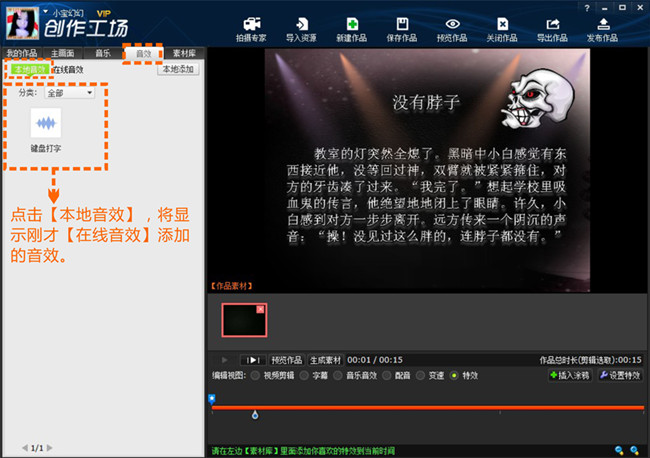Select the 视频剪辑 edit view radio button
Screen dimensions: 650x458
[255, 375]
